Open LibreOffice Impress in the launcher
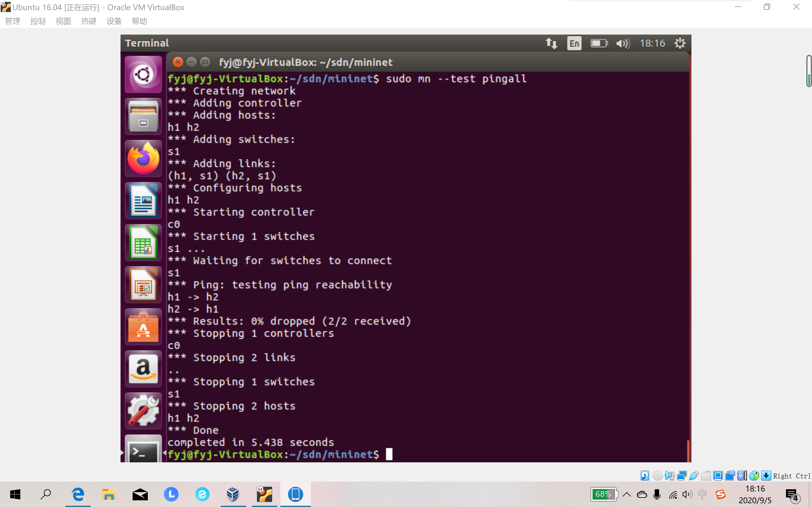This screenshot has height=507, width=812. click(x=143, y=285)
